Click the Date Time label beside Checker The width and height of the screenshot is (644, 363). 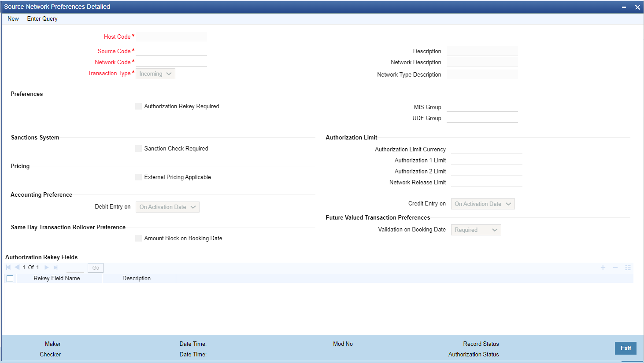click(x=193, y=355)
